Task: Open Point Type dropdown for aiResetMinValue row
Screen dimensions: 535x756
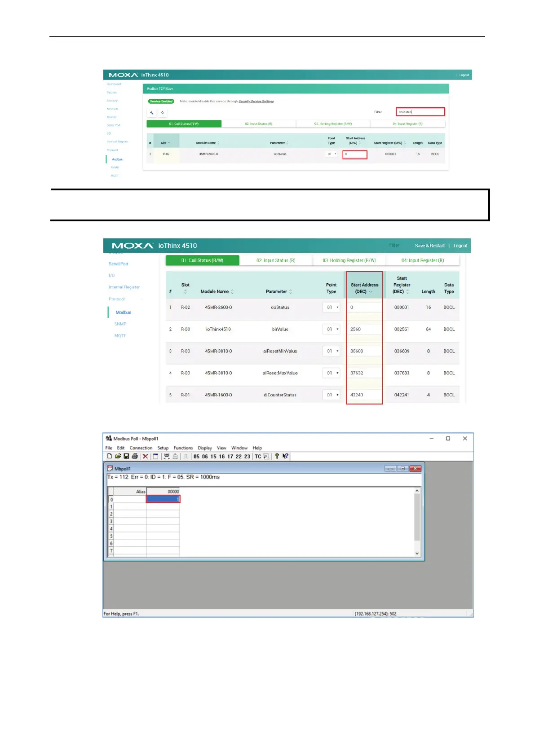Action: click(332, 351)
